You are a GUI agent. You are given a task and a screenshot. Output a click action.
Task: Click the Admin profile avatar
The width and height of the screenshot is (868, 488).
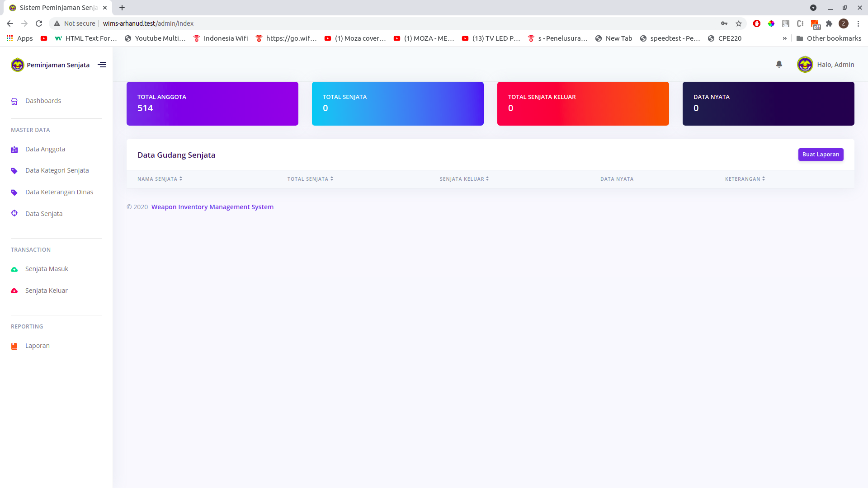pyautogui.click(x=805, y=65)
